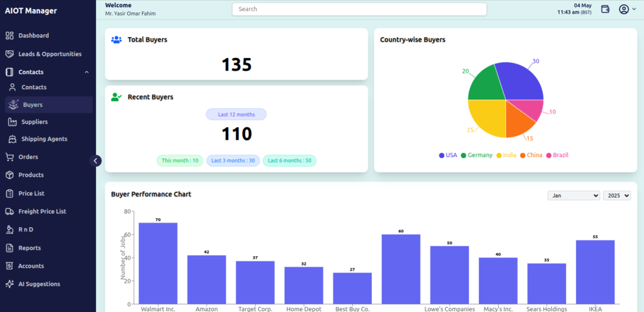Toggle Brazil in pie chart legend
Viewport: 644px width, 312px height.
point(557,155)
